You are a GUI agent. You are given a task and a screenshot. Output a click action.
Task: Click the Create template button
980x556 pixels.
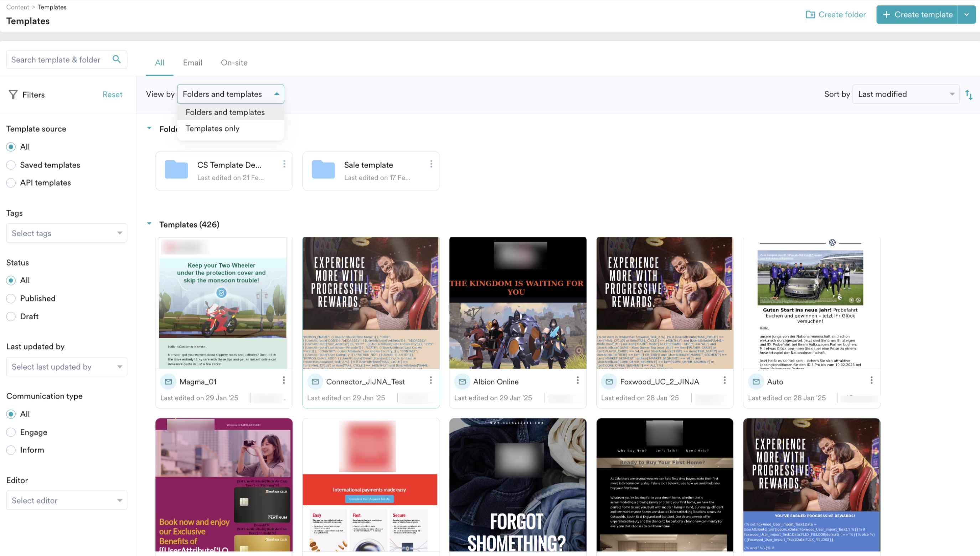[x=917, y=15]
